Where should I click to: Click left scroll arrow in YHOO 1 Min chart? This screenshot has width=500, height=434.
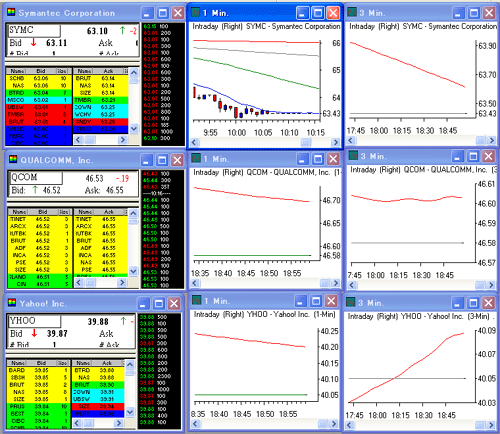195,424
